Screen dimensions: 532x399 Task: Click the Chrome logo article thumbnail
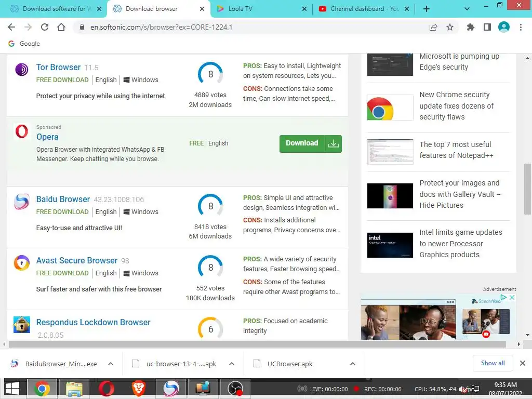(x=390, y=108)
